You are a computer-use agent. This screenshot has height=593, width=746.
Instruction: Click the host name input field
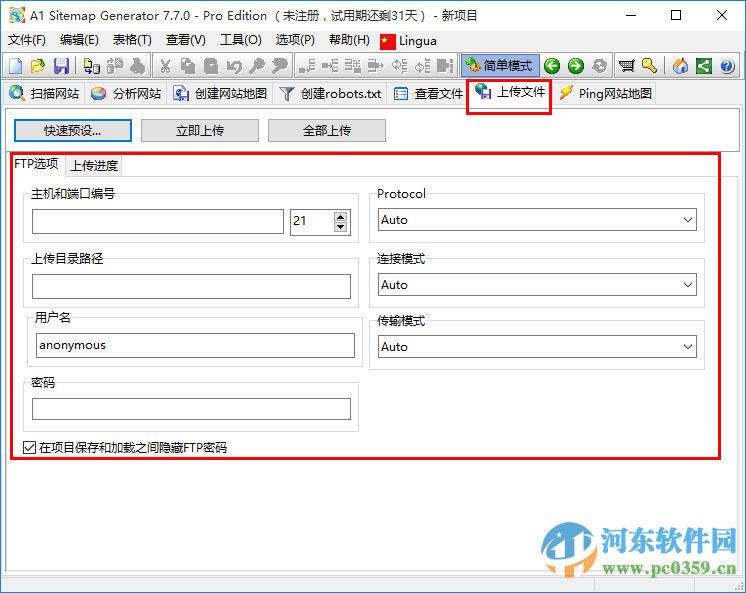[x=158, y=221]
